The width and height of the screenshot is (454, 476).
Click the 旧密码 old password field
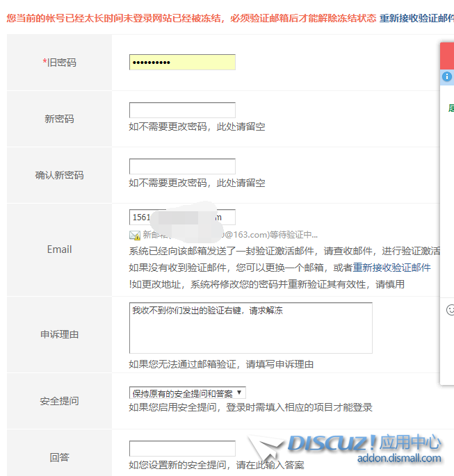[182, 63]
